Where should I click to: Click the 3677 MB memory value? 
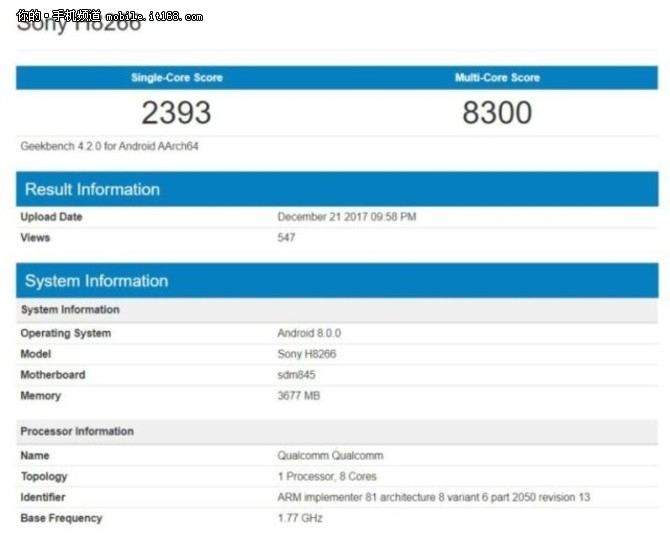point(299,396)
